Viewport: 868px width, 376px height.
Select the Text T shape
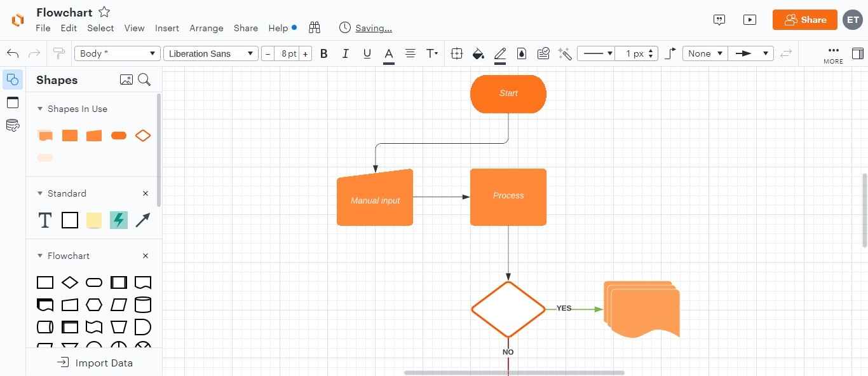[x=45, y=220]
